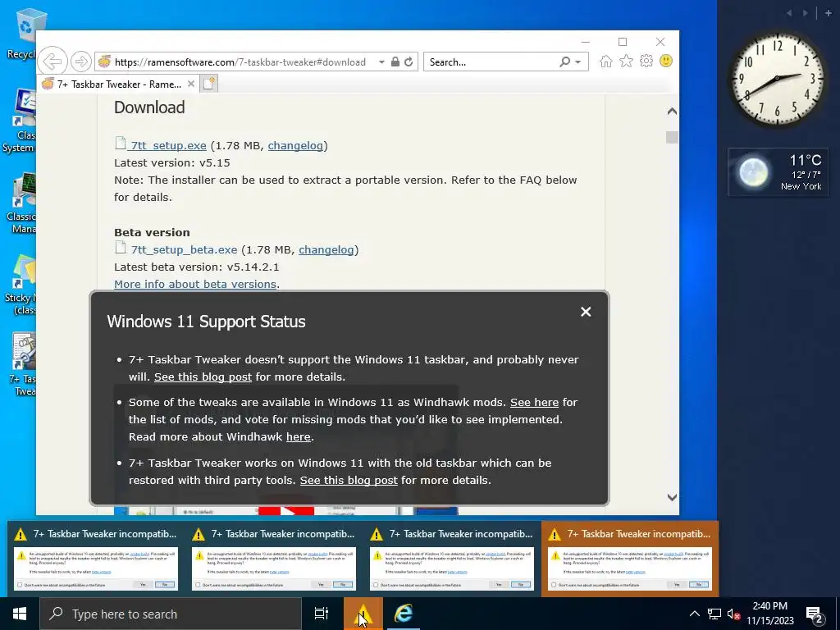Click Internet Explorer taskbar icon

click(x=403, y=614)
